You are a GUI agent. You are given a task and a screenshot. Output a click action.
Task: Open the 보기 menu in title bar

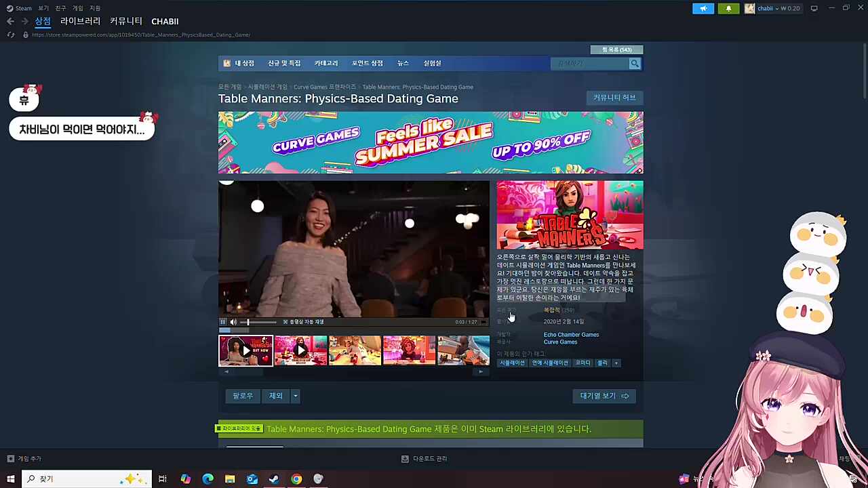(x=43, y=8)
